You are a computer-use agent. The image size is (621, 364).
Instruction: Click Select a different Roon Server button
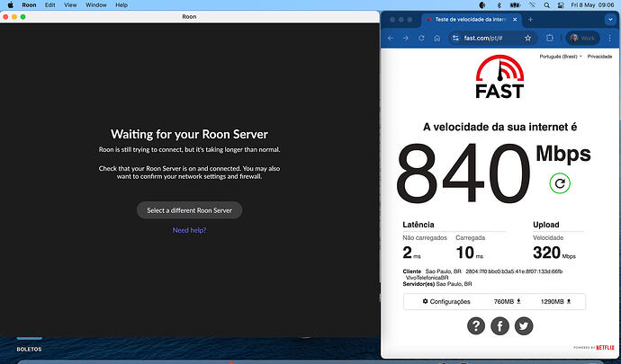189,210
